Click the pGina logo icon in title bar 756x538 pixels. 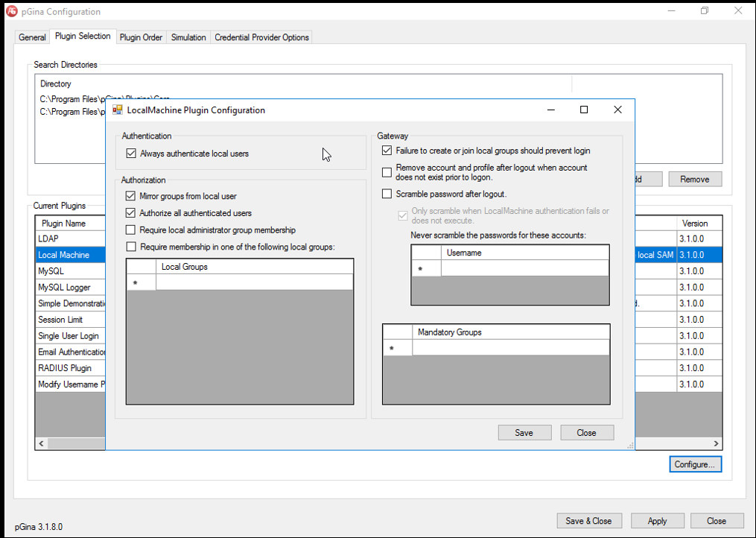click(x=11, y=11)
